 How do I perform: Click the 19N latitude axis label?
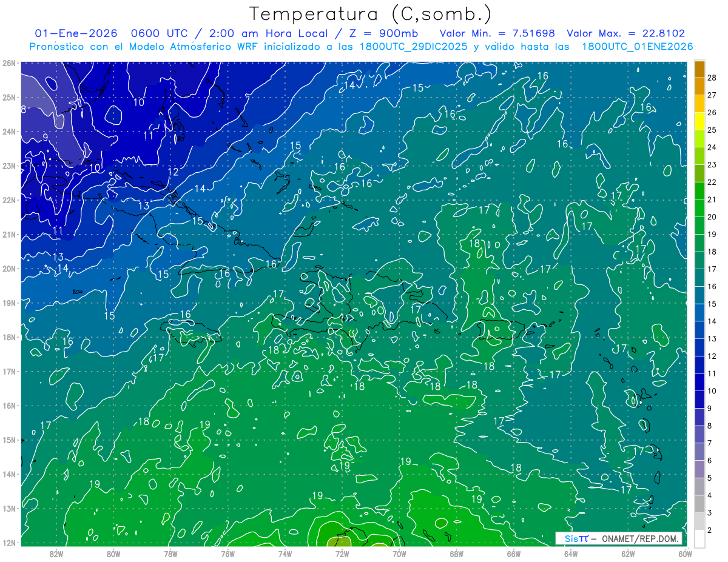tap(9, 303)
